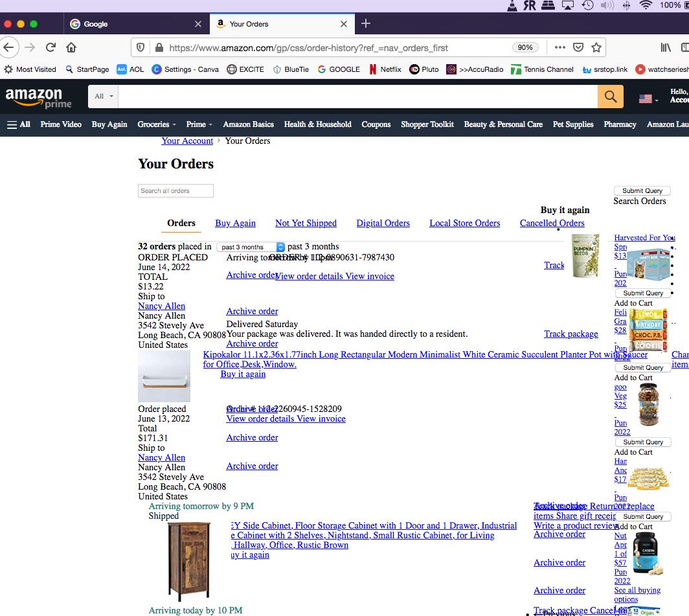689x616 pixels.
Task: Open Coupons in nav bar
Action: click(x=376, y=124)
